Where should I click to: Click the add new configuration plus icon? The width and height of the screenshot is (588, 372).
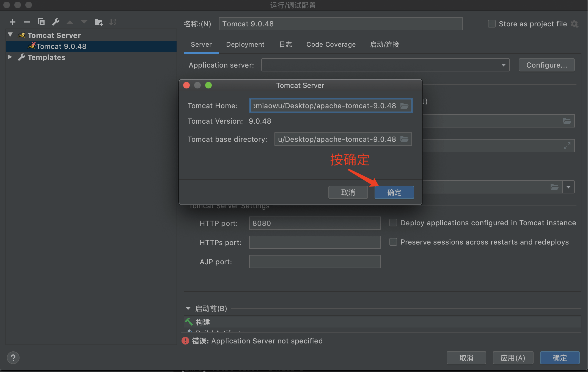[13, 22]
